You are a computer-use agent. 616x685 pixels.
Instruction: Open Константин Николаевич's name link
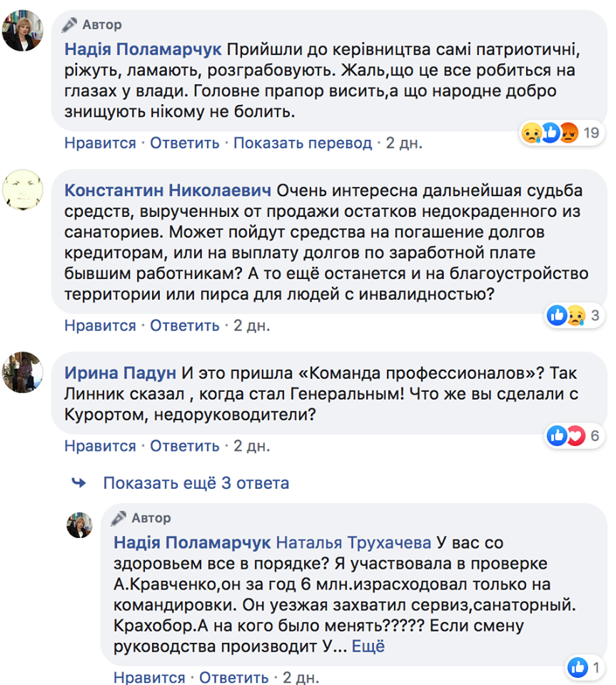coord(167,191)
